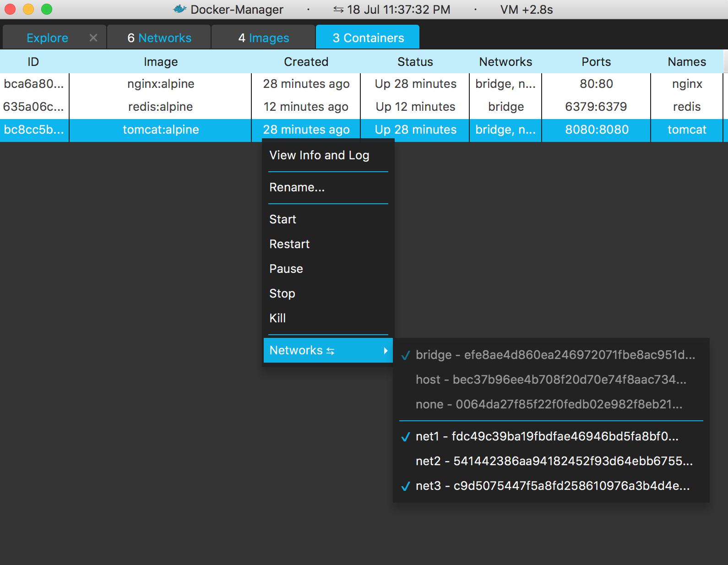Choose View Info and Log
Viewport: 728px width, 565px height.
tap(328, 155)
